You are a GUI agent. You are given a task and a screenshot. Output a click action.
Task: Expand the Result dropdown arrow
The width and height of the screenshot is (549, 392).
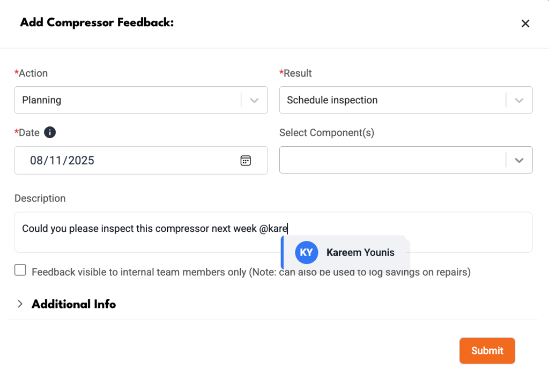(519, 100)
